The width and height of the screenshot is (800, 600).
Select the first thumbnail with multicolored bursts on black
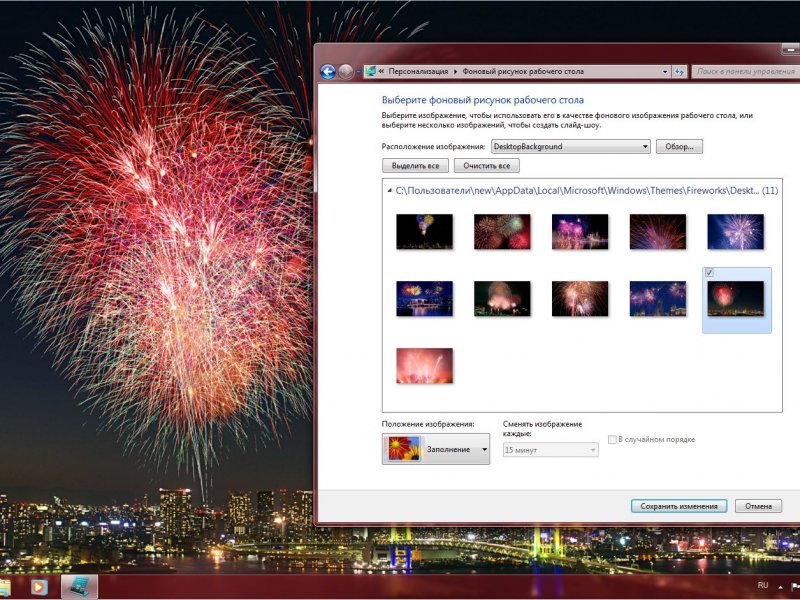pos(424,232)
